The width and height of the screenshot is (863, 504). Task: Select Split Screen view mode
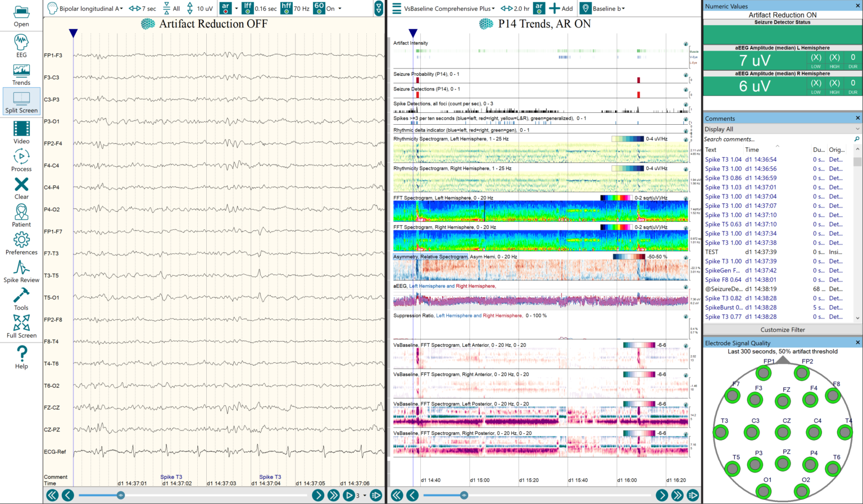pos(21,102)
